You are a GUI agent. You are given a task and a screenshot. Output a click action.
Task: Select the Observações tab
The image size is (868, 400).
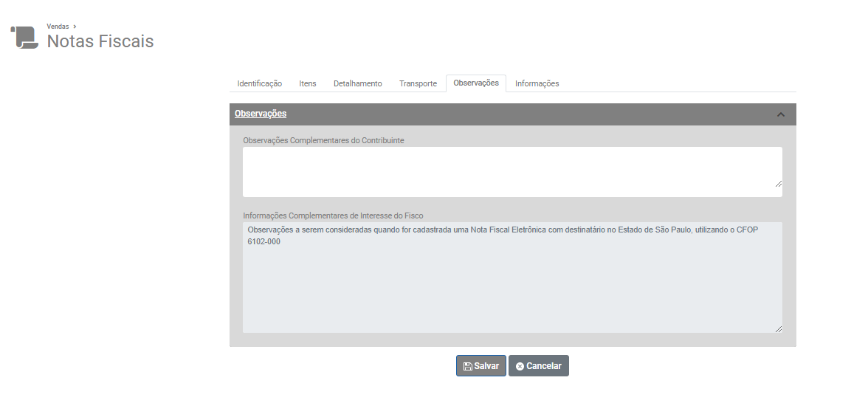(476, 83)
